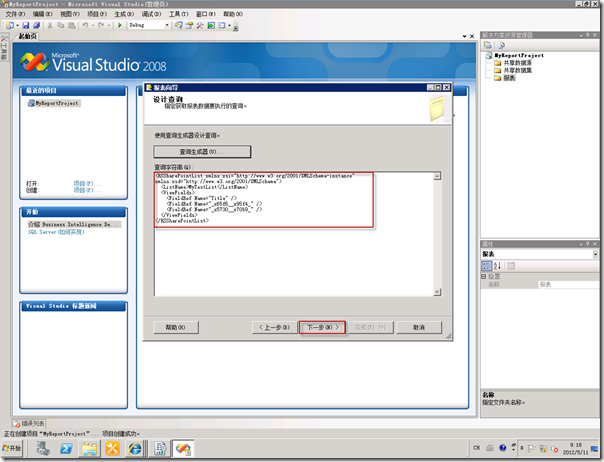Open the 视图 menu
Image resolution: width=604 pixels, height=462 pixels.
click(x=70, y=14)
